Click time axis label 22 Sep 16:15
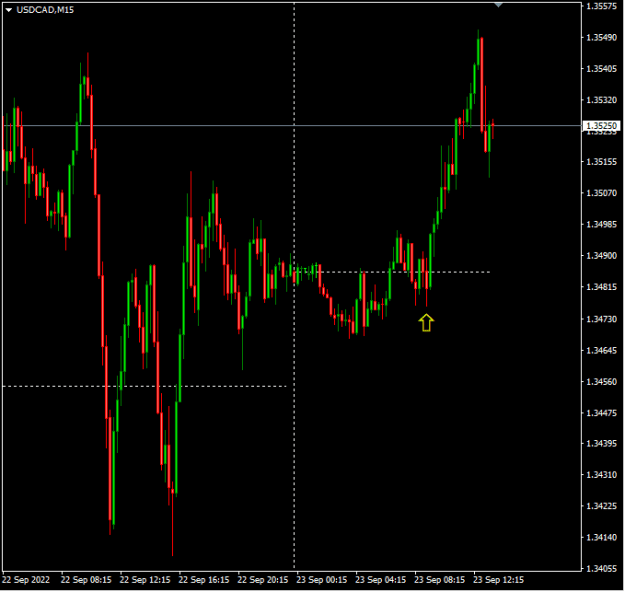 204,580
